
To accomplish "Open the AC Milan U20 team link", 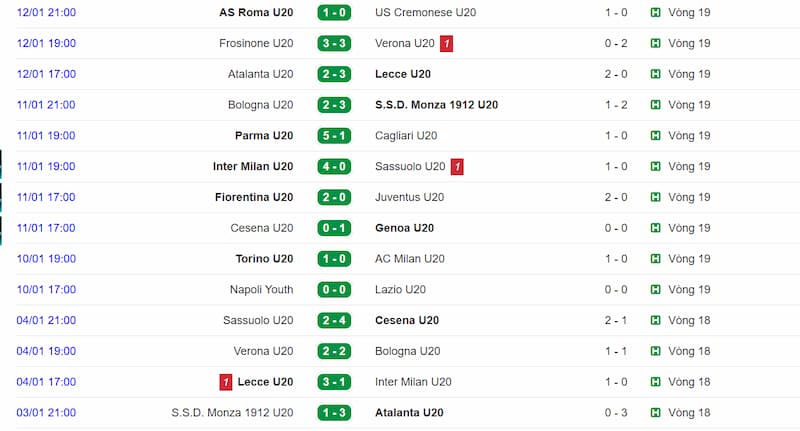I will pyautogui.click(x=410, y=259).
